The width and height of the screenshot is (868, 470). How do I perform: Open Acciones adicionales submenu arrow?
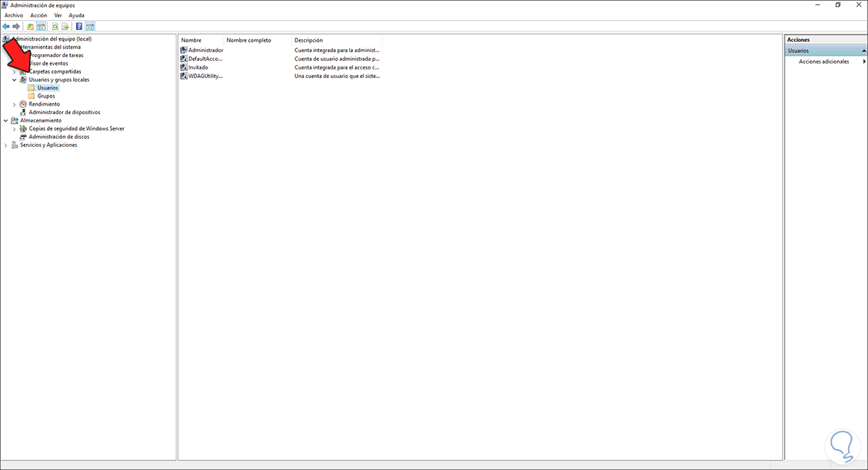click(x=864, y=61)
